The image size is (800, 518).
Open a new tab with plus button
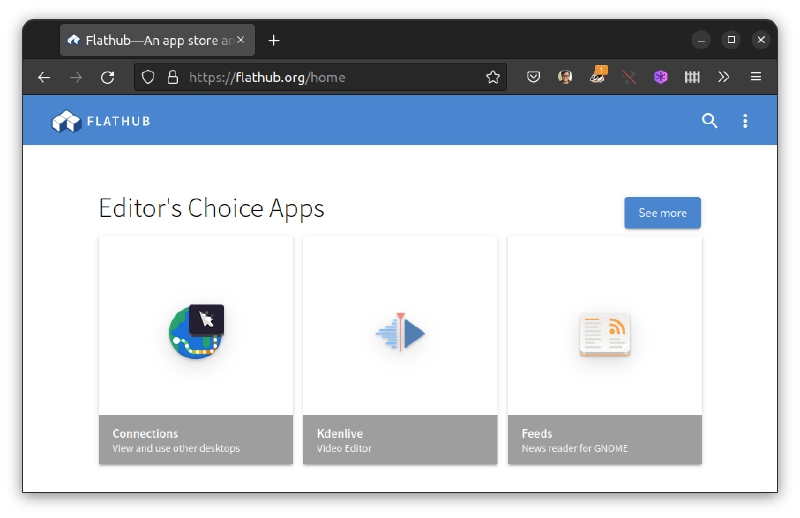point(274,40)
